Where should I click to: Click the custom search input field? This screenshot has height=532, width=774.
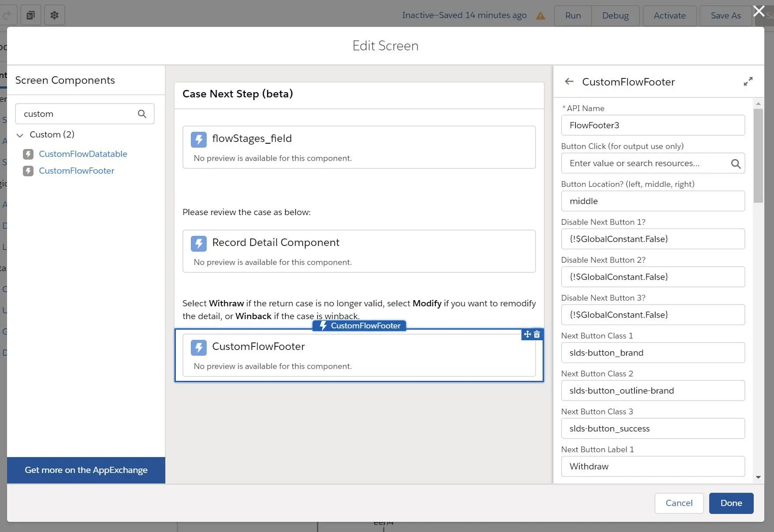point(85,114)
